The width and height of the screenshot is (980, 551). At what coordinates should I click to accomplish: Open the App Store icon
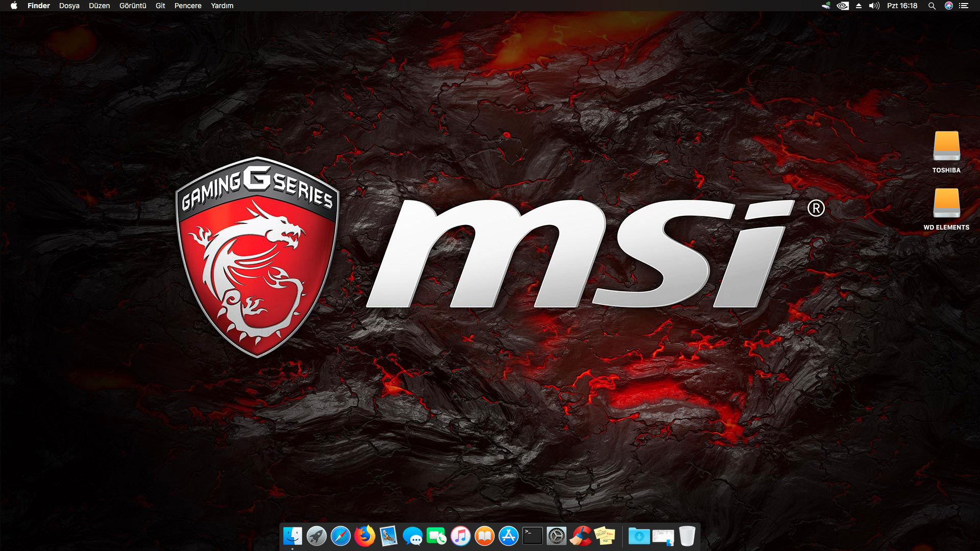pos(508,536)
